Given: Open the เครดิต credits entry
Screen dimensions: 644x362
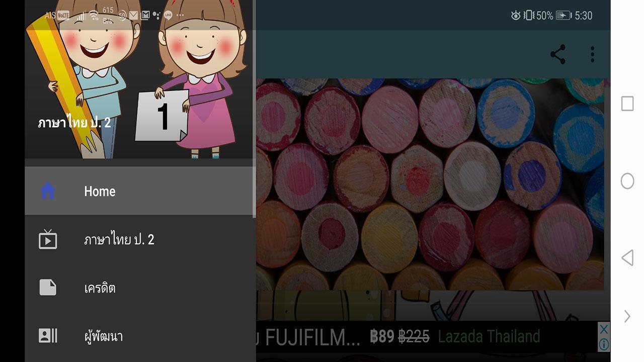Looking at the screenshot, I should [x=140, y=288].
